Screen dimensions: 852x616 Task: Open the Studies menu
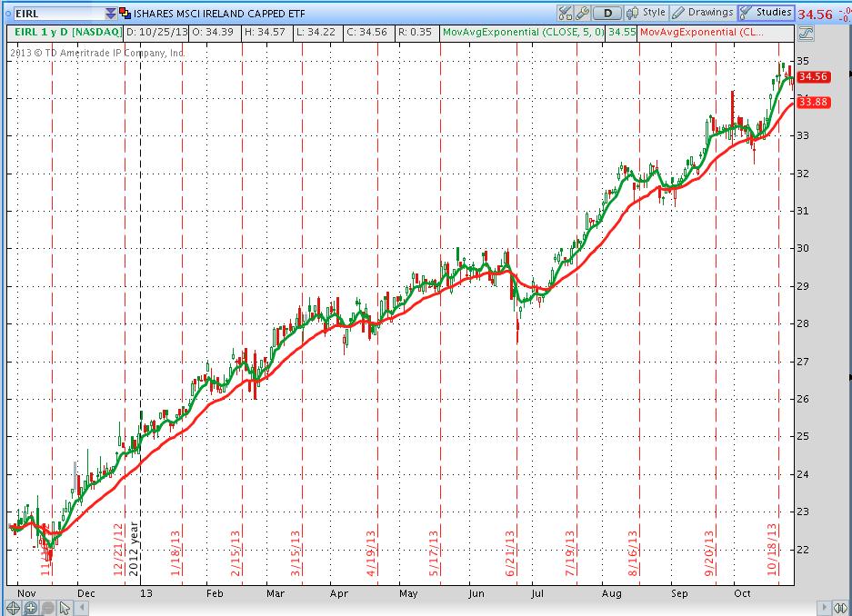pos(767,13)
